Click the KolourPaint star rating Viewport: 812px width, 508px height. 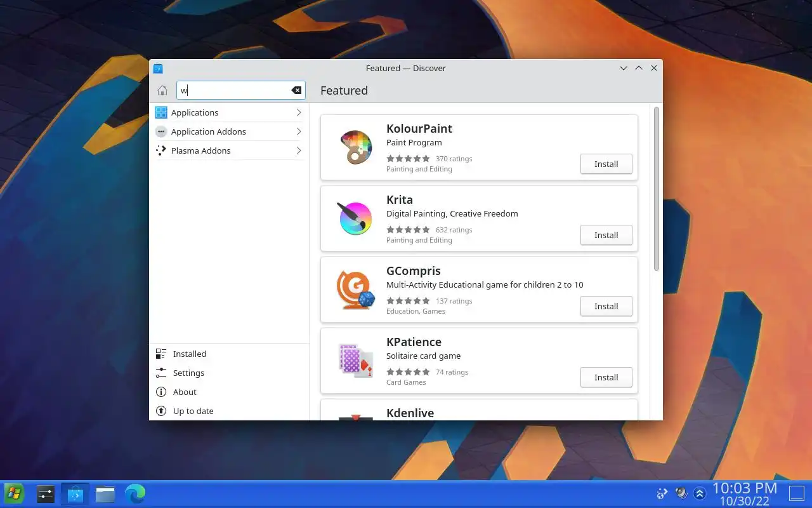pyautogui.click(x=408, y=159)
